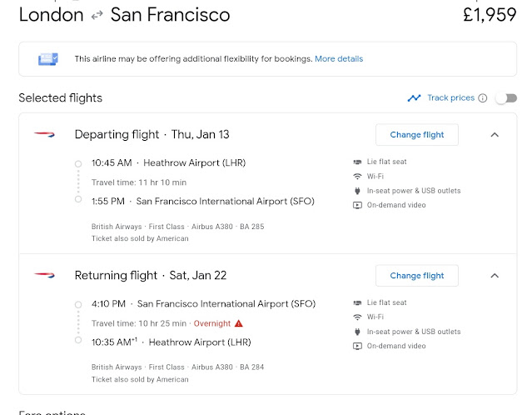The width and height of the screenshot is (532, 415).
Task: Click British Airways logo on departing flight
Action: coord(44,134)
